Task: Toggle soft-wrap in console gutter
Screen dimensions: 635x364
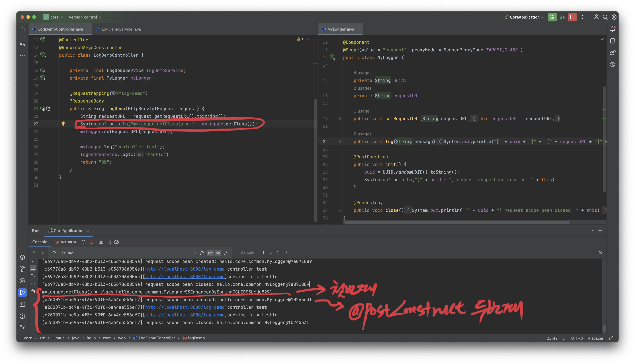Action: pyautogui.click(x=33, y=268)
